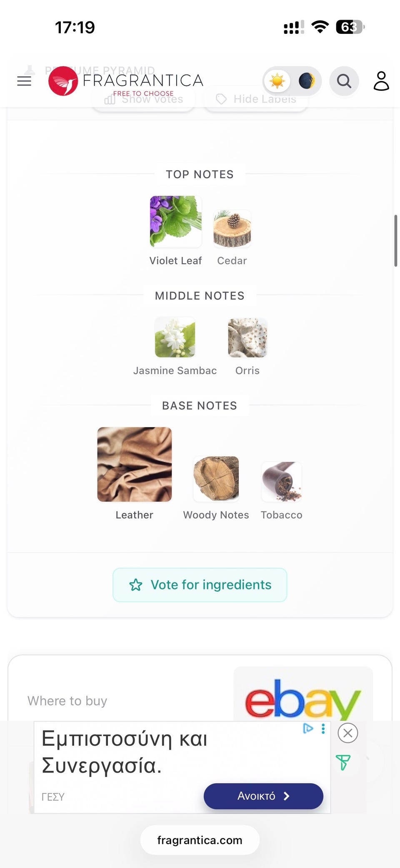The width and height of the screenshot is (400, 868).
Task: Select the Cedar note image
Action: click(232, 229)
